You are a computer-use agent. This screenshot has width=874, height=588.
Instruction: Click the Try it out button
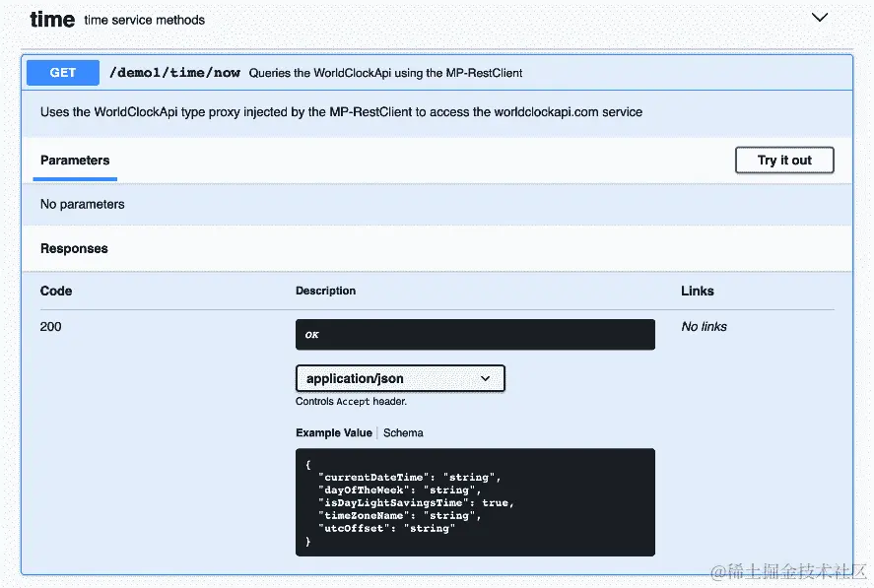[784, 161]
